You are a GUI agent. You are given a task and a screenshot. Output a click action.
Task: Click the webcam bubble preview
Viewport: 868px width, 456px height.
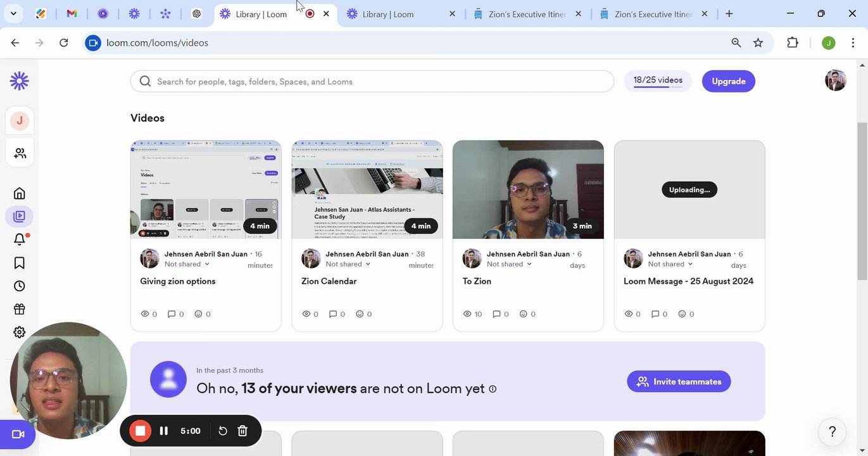[68, 381]
